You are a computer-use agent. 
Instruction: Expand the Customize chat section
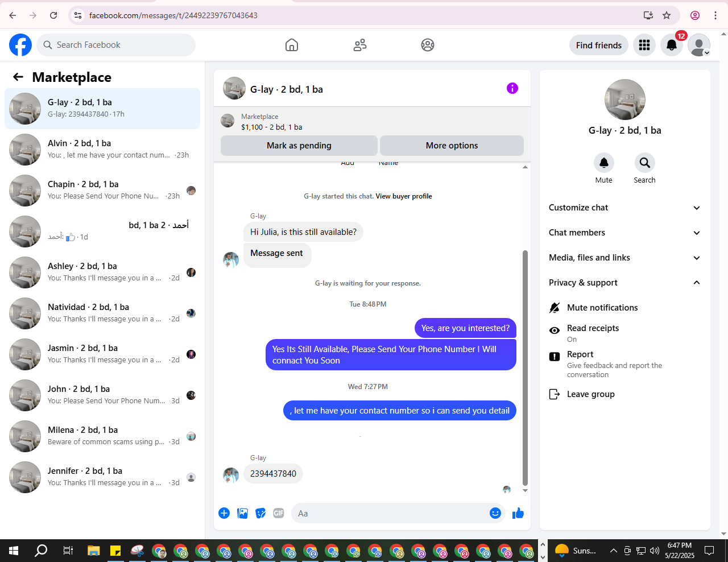click(x=624, y=208)
